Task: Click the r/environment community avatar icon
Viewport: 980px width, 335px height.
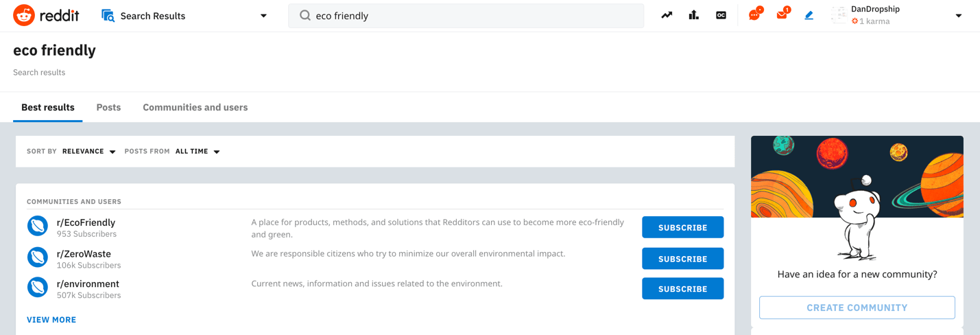Action: [x=38, y=288]
